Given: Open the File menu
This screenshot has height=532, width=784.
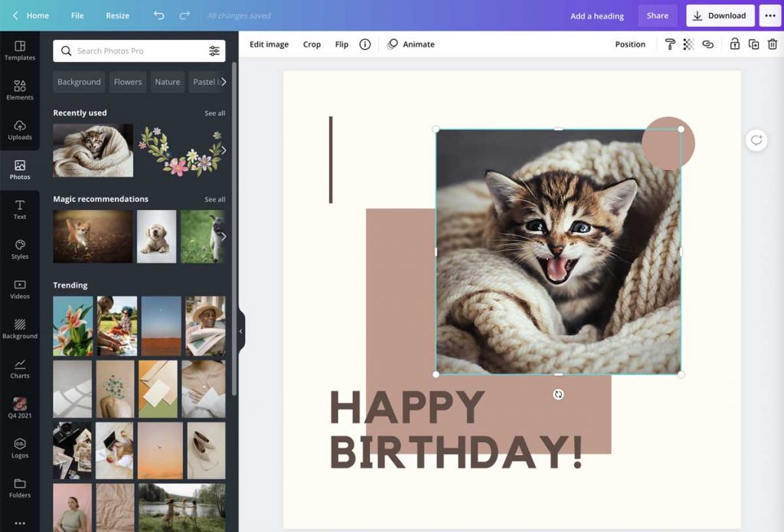Looking at the screenshot, I should point(77,15).
